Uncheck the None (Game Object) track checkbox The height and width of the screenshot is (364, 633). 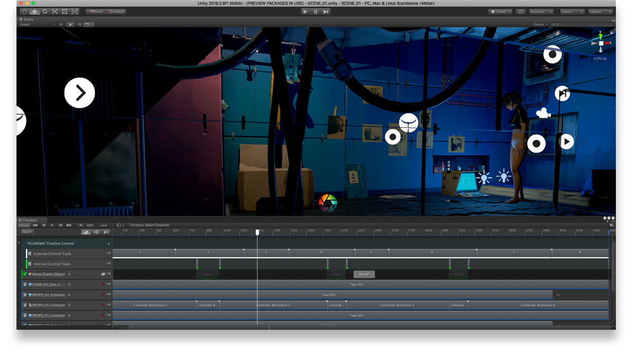pos(25,274)
